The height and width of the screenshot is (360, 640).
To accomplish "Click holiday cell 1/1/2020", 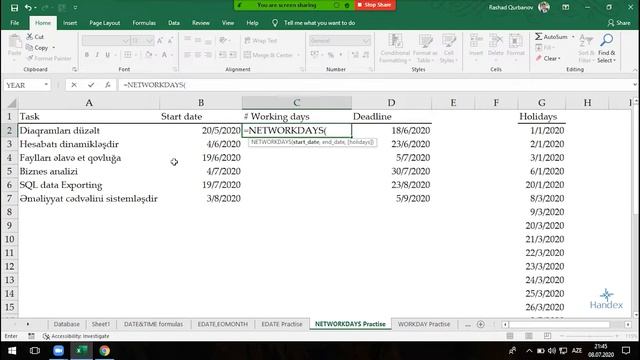I will click(x=542, y=131).
